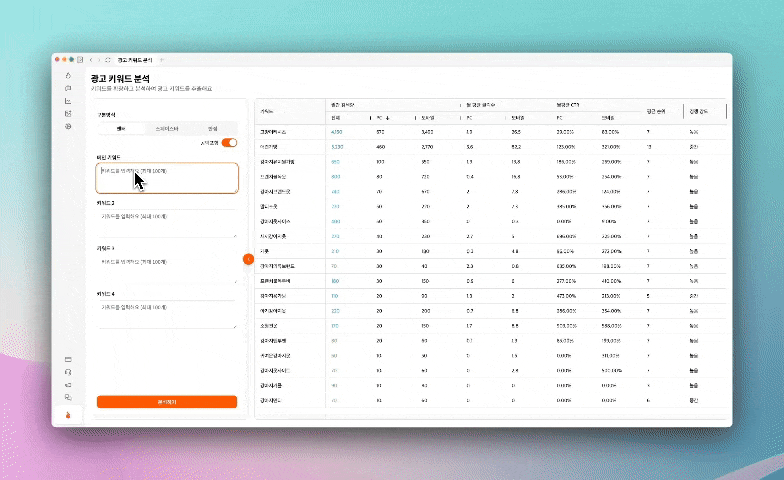The height and width of the screenshot is (480, 784).
Task: Click the 3,400 mobile search value
Action: coord(427,132)
